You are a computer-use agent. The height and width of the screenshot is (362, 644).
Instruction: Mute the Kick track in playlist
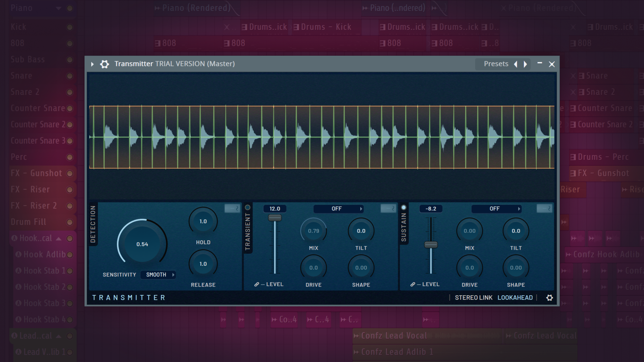[70, 27]
